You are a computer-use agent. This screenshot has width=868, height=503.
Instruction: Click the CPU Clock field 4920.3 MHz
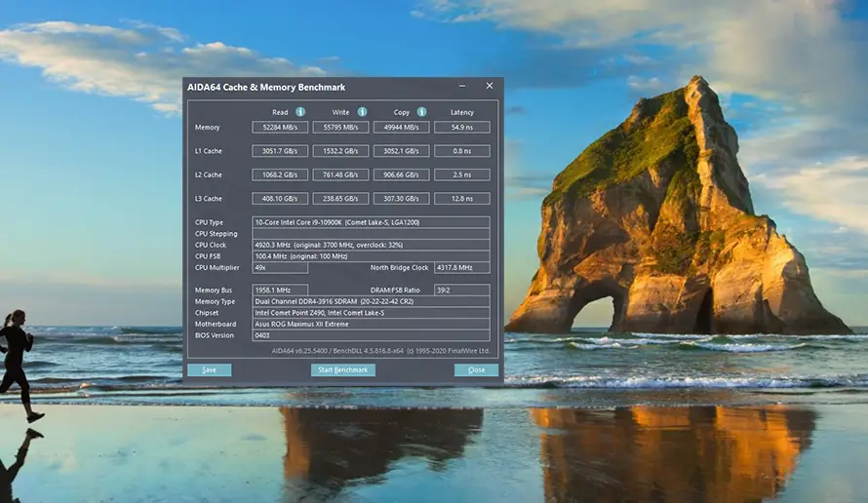pyautogui.click(x=371, y=245)
